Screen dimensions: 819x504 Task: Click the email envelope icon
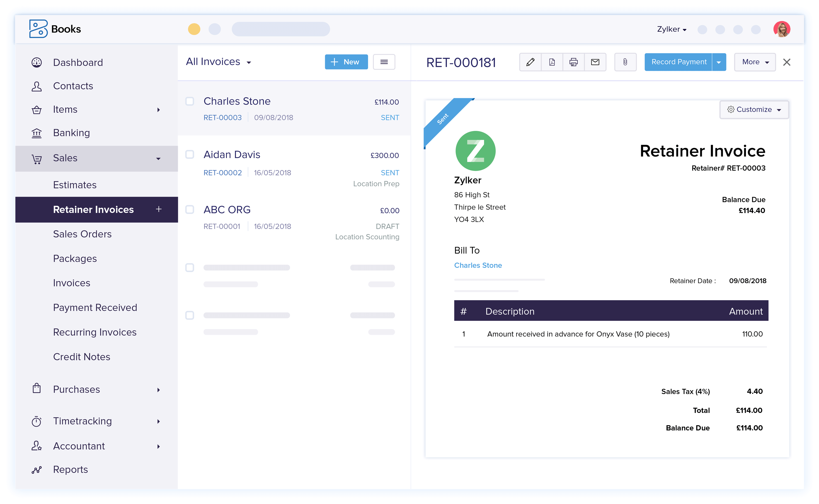(595, 62)
